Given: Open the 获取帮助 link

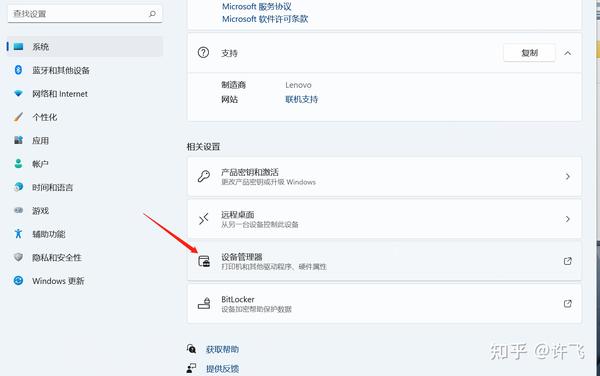Looking at the screenshot, I should click(x=222, y=349).
